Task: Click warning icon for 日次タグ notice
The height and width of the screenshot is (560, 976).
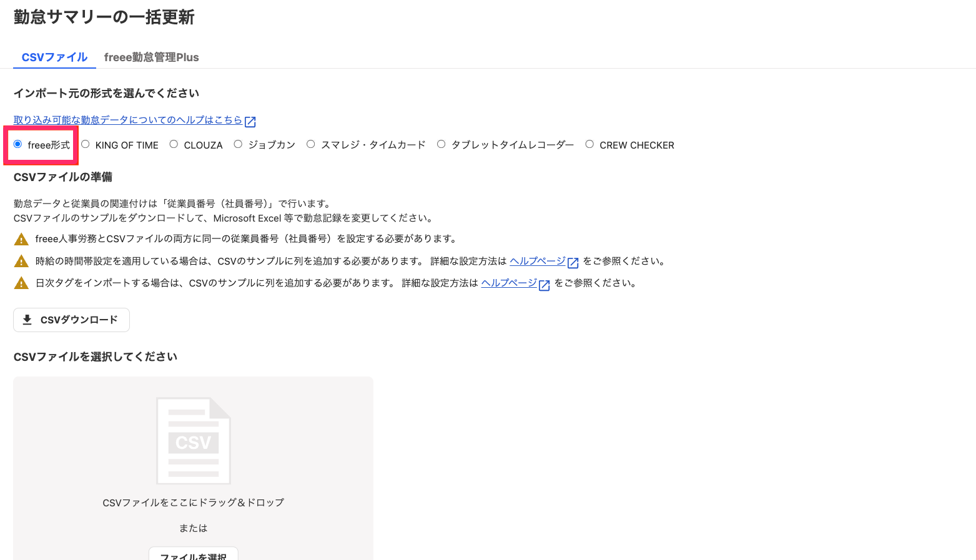Action: click(21, 283)
